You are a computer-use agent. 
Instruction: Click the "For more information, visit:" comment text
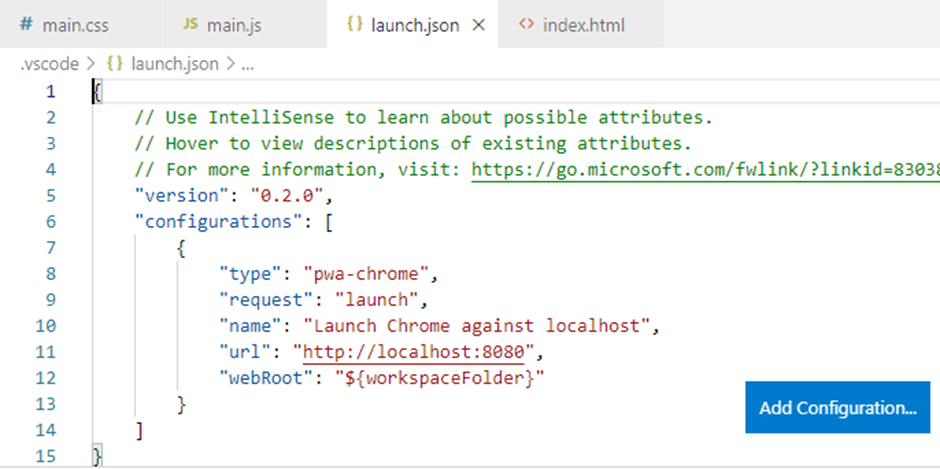click(x=297, y=170)
